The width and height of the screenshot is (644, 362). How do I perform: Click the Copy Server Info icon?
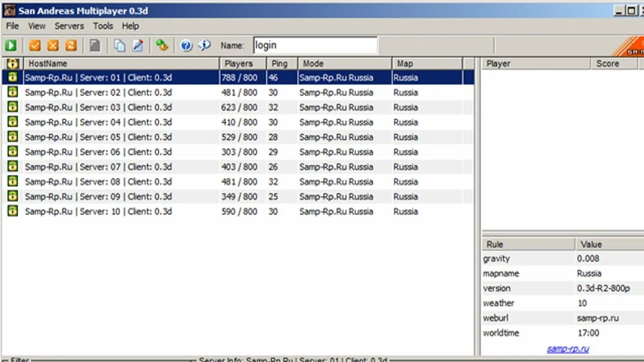[x=120, y=46]
